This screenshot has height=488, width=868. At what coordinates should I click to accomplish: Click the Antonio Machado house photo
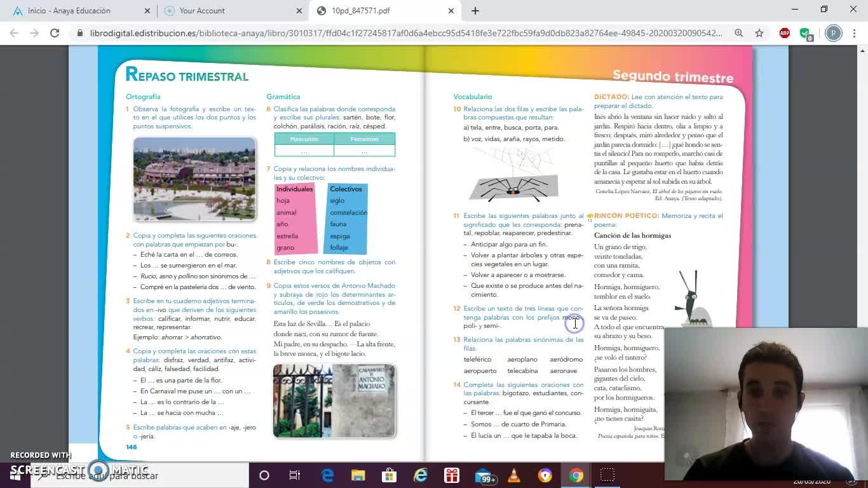[x=334, y=401]
